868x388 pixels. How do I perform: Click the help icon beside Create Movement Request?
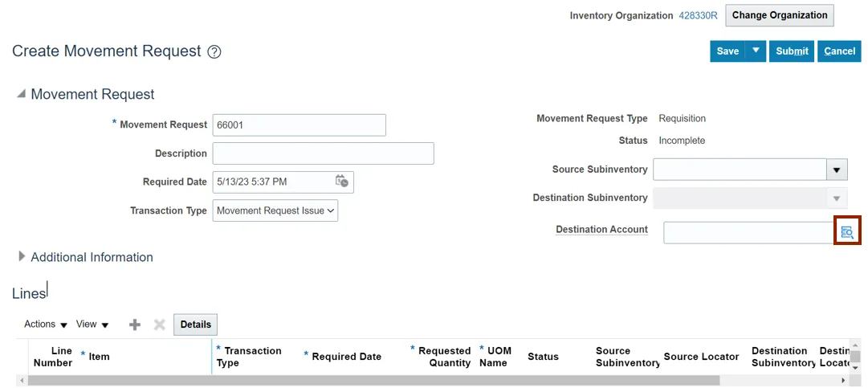click(214, 52)
